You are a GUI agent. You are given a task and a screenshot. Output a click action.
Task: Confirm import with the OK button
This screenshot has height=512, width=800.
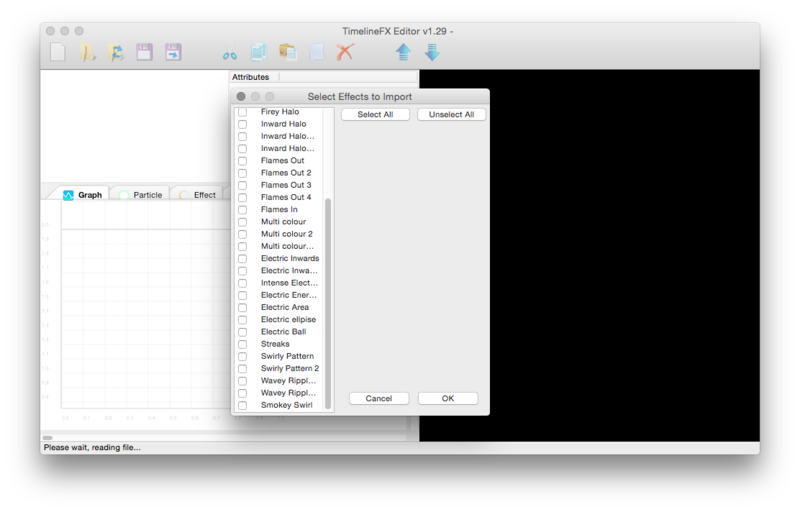pyautogui.click(x=447, y=398)
